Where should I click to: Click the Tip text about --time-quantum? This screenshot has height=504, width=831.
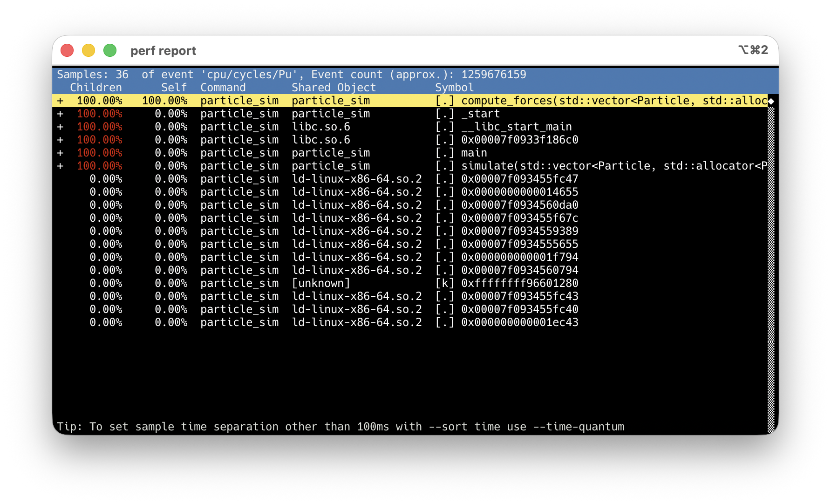point(340,427)
